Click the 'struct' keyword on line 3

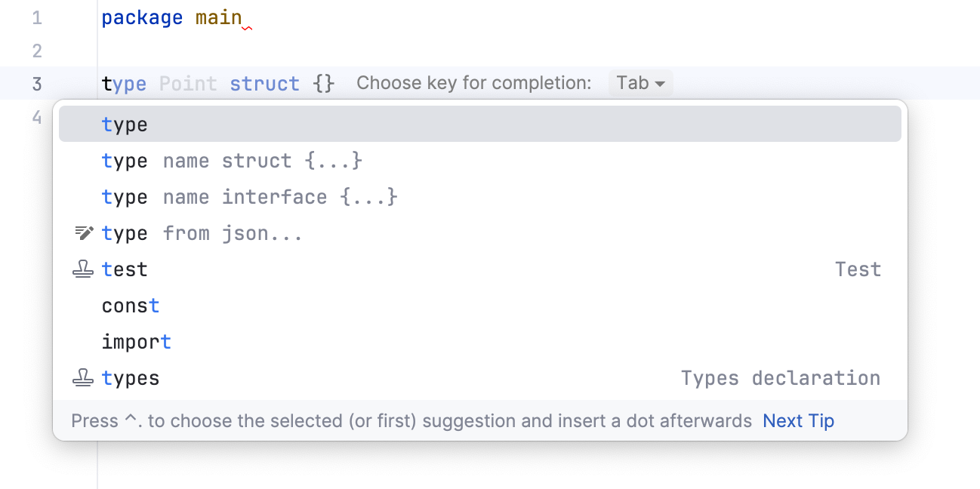pos(264,83)
